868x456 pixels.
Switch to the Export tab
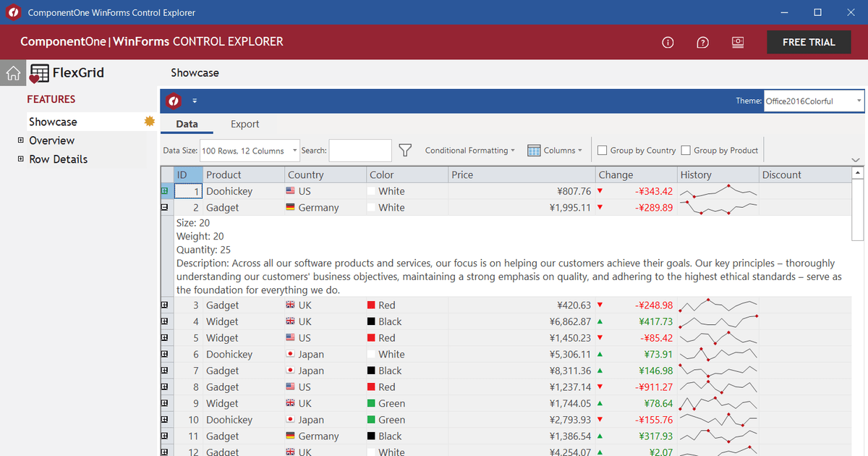(245, 124)
